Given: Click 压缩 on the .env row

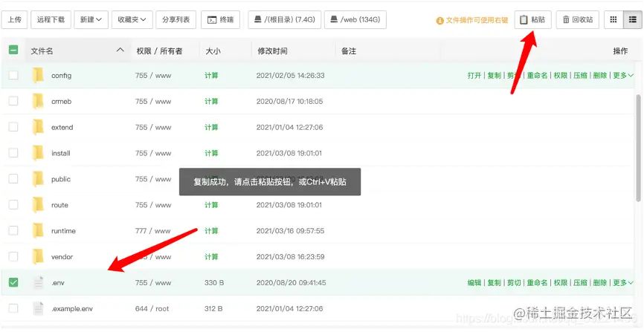Looking at the screenshot, I should [580, 283].
